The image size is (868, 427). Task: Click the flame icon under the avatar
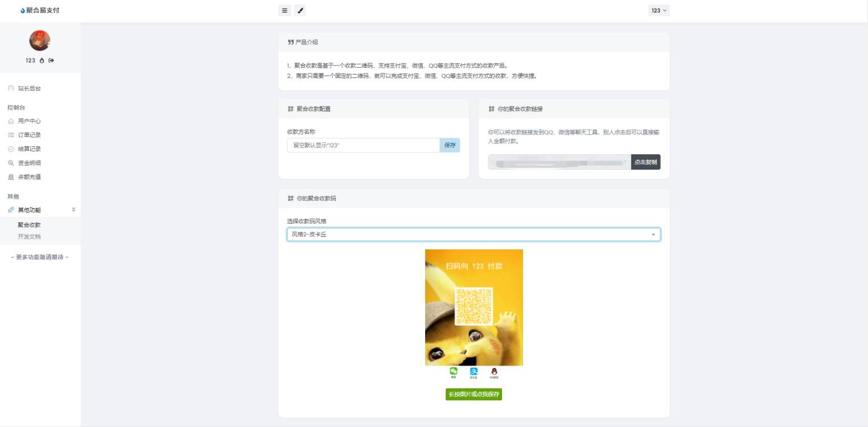click(42, 60)
